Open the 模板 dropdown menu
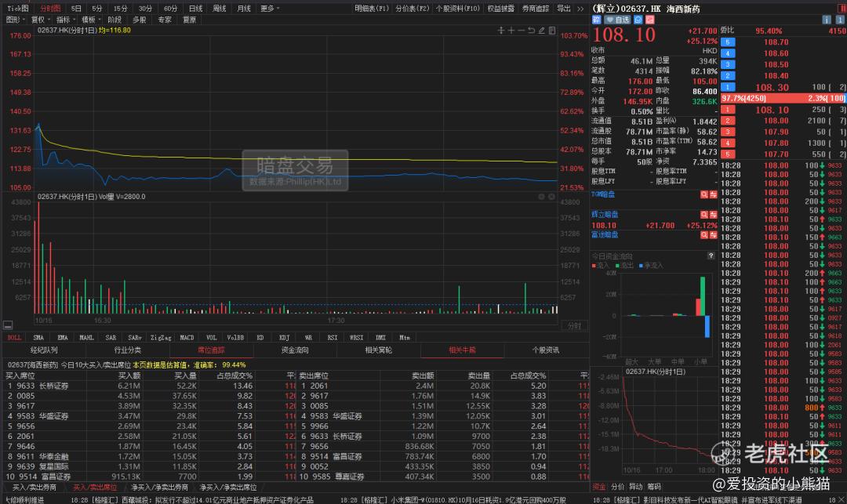 coord(90,20)
